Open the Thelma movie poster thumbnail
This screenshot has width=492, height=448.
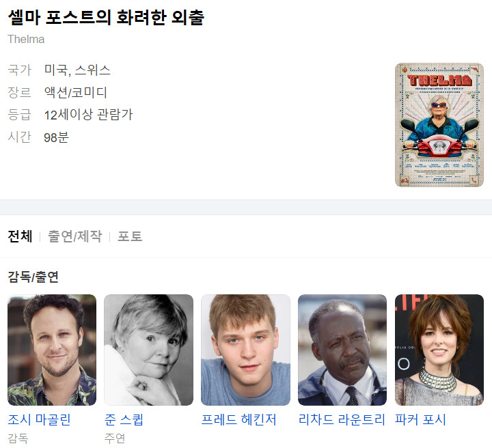439,125
